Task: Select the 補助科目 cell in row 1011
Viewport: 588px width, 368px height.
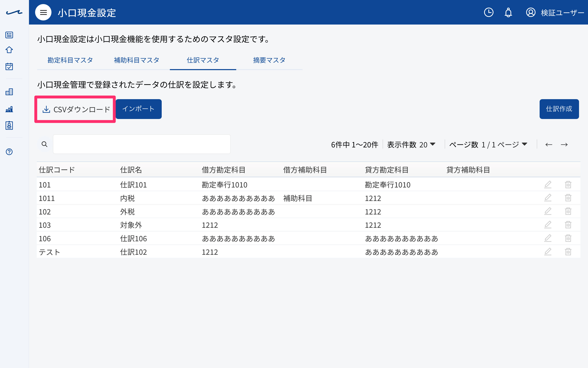Action: pyautogui.click(x=298, y=198)
